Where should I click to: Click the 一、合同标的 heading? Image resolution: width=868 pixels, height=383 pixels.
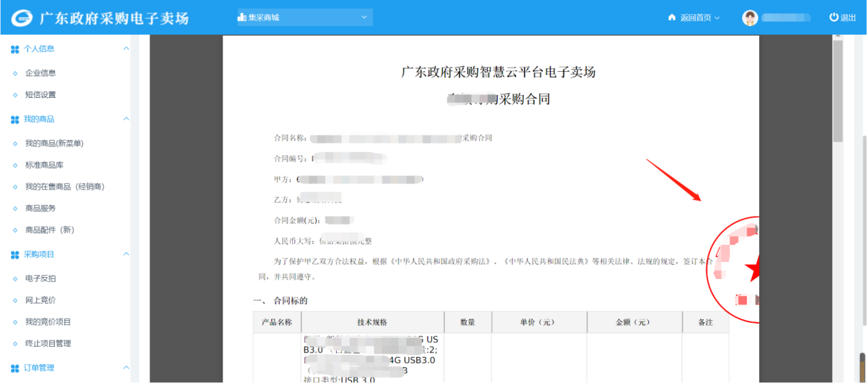pos(281,300)
